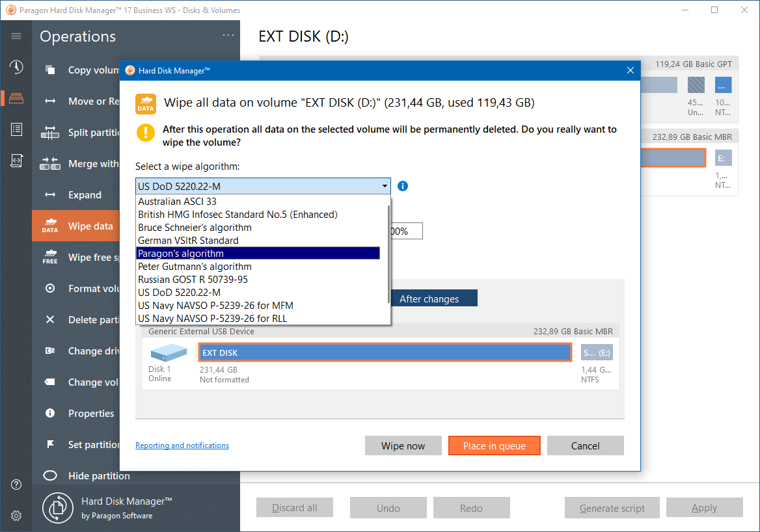Click the Hide partition oval icon

click(50, 475)
